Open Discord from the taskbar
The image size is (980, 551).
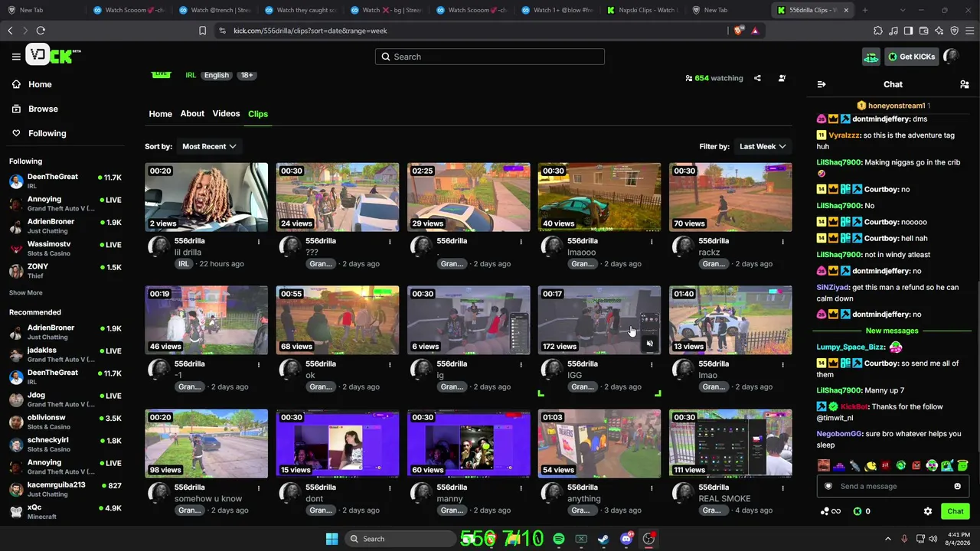[x=626, y=539]
